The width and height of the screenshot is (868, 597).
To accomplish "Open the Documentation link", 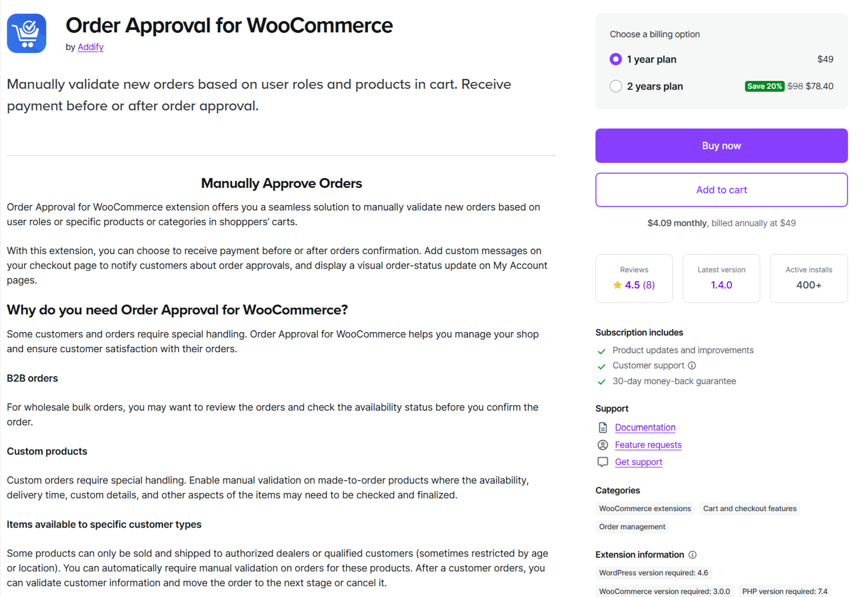I will tap(645, 428).
